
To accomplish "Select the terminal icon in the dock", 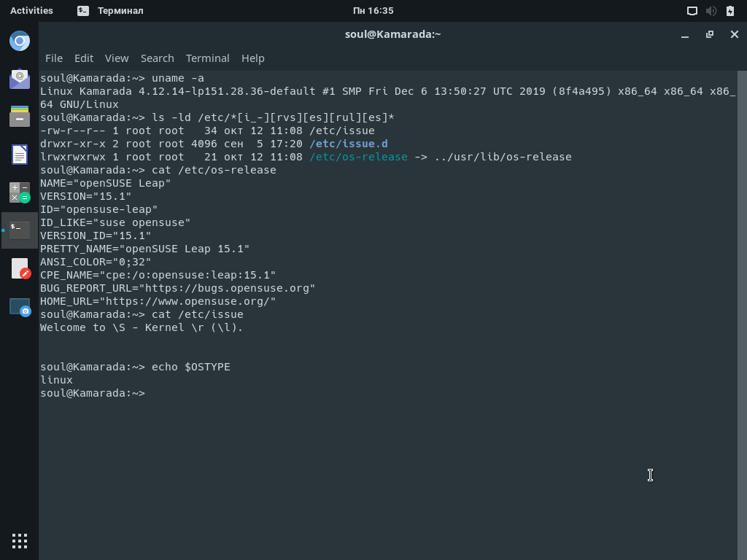I will coord(20,230).
